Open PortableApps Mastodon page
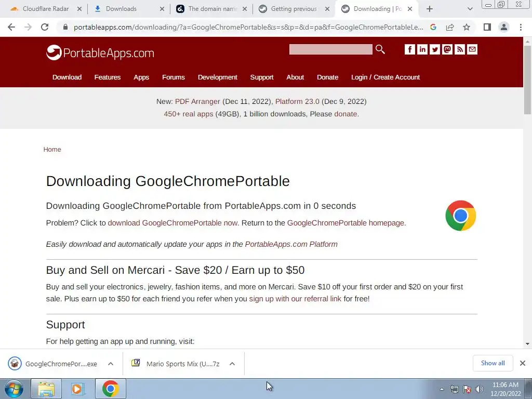The image size is (532, 399). tap(447, 49)
